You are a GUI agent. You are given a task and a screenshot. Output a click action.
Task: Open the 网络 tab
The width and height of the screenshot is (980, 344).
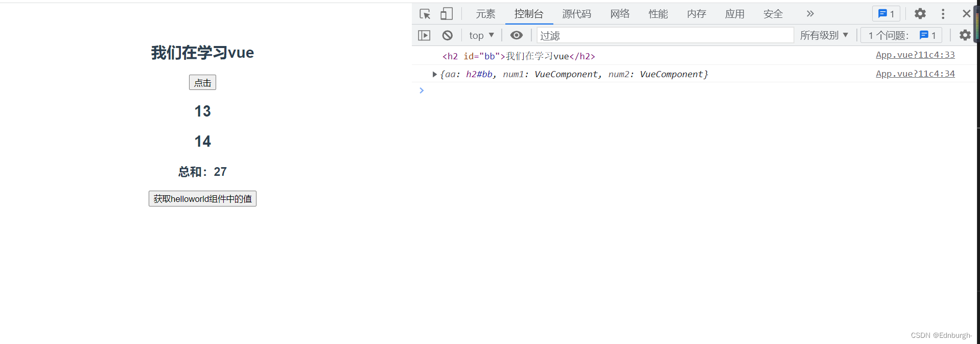[x=620, y=14]
